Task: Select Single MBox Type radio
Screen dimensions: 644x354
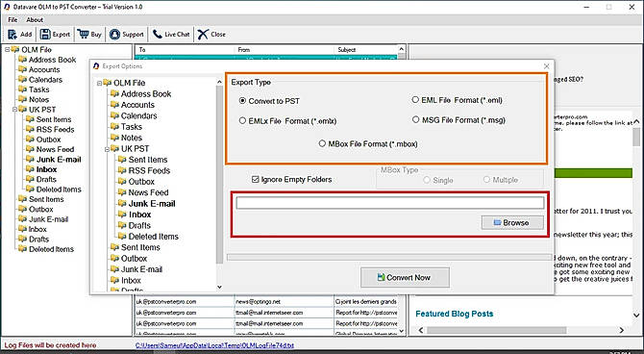Action: 427,180
